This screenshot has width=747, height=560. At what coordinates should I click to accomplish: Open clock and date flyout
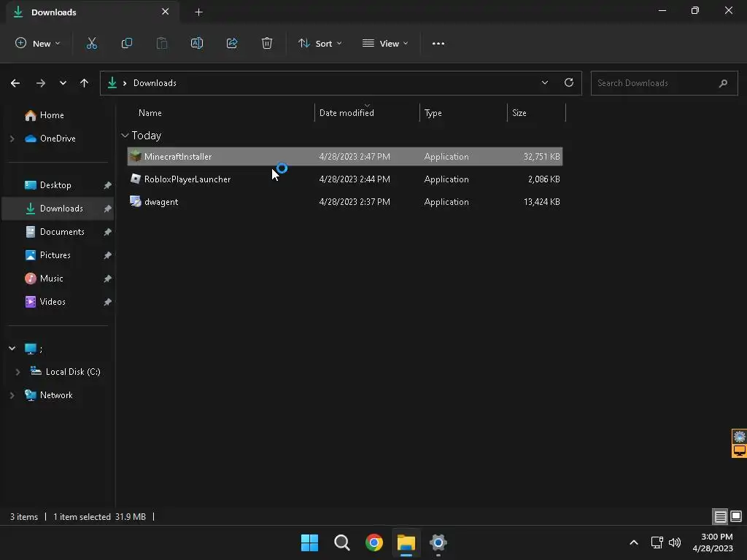click(x=713, y=542)
